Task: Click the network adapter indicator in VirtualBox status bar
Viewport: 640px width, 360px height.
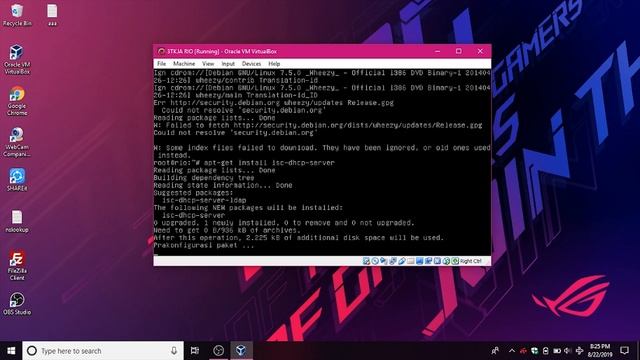Action: (x=393, y=261)
